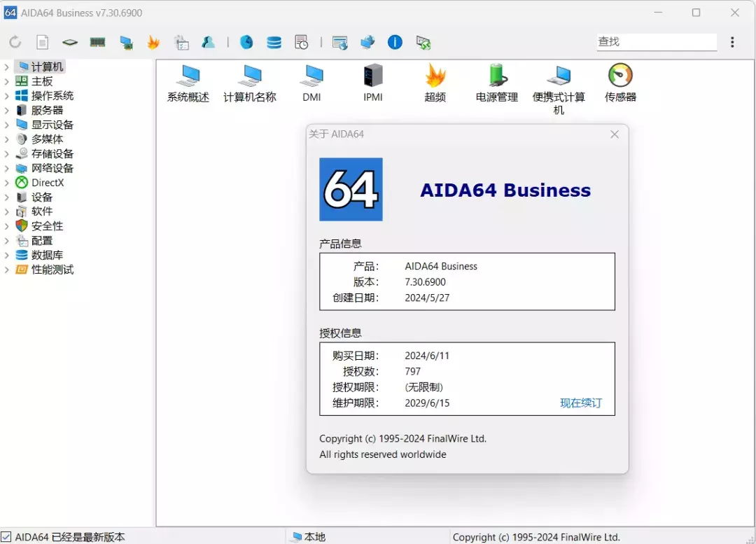
Task: Start stability test via flame toolbar icon
Action: (153, 43)
